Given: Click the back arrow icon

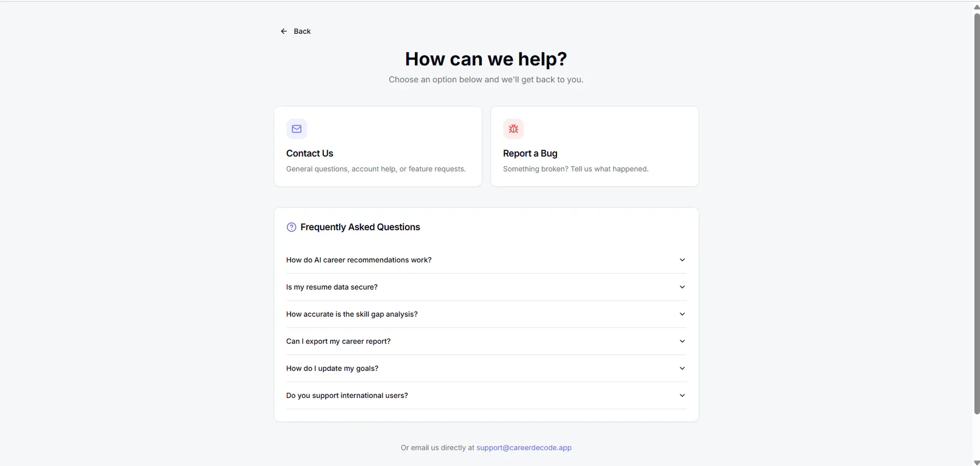Looking at the screenshot, I should (x=284, y=31).
